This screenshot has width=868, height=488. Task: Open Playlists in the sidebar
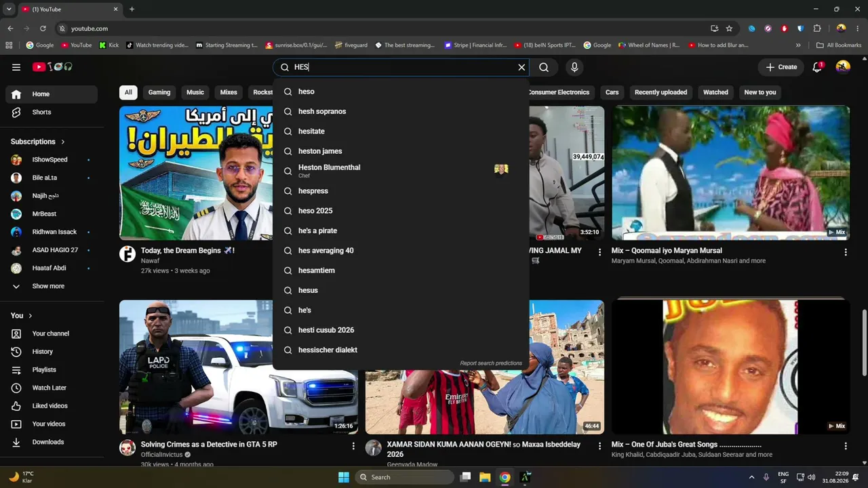click(x=52, y=369)
